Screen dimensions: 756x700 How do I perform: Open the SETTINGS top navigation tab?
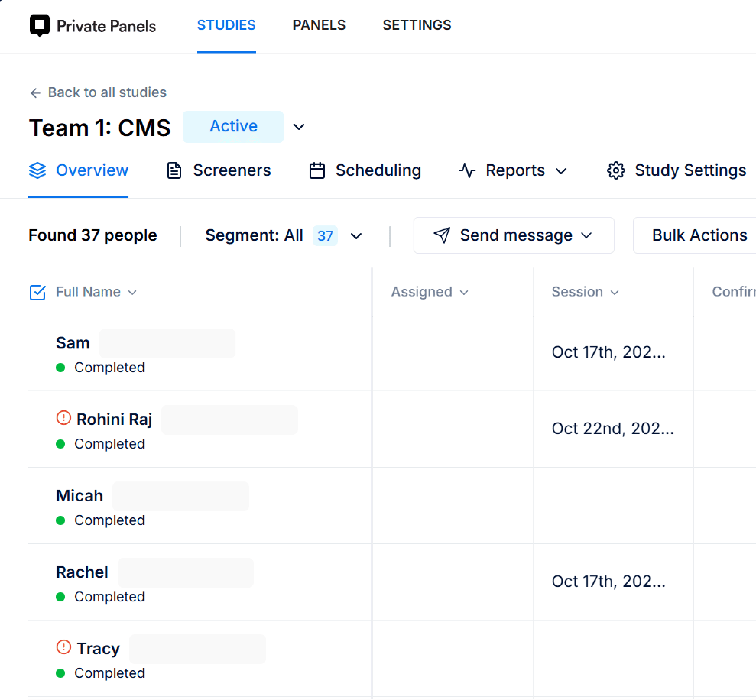point(417,25)
